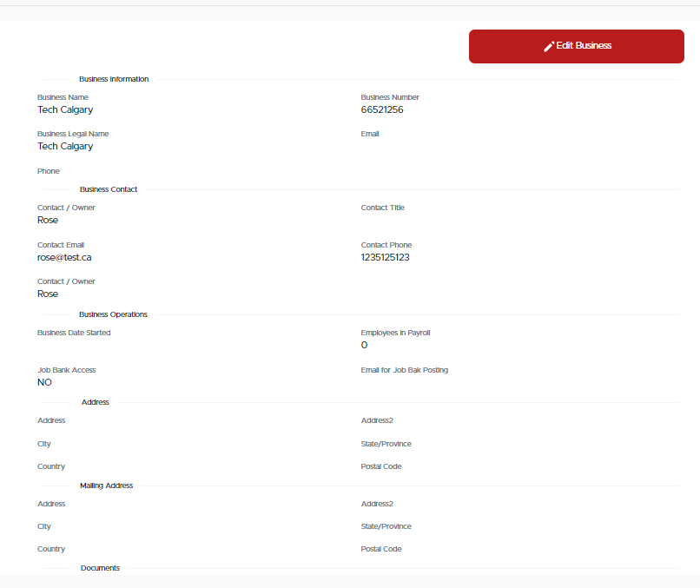Viewport: 700px width, 588px height.
Task: Click the Business Operations section heading
Action: click(114, 314)
